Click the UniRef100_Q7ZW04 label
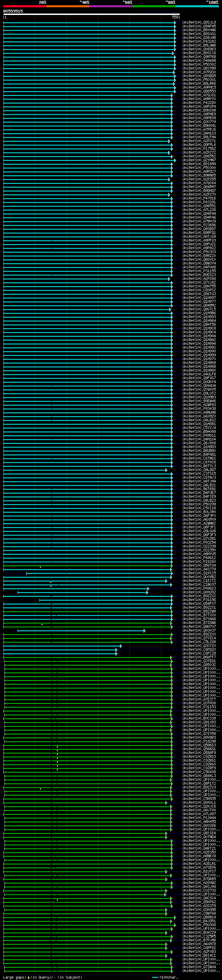The image size is (222, 980). (x=199, y=967)
